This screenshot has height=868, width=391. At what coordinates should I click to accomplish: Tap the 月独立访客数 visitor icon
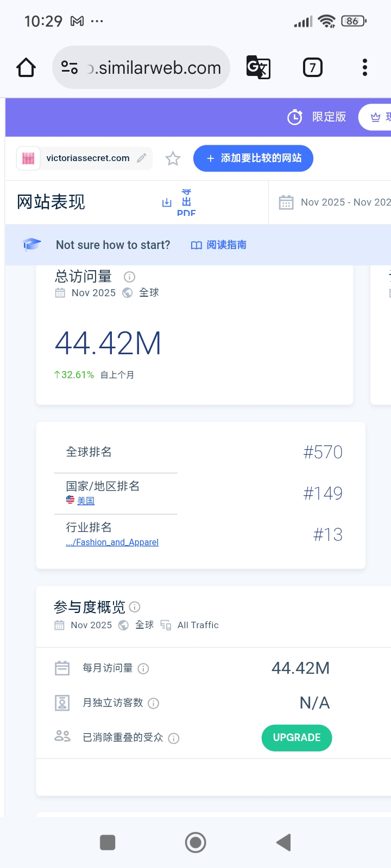tap(62, 703)
